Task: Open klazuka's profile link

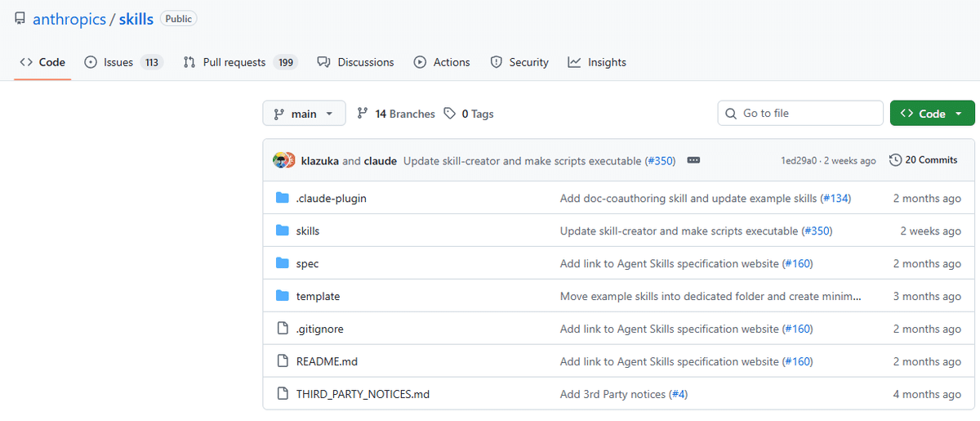Action: (x=320, y=161)
